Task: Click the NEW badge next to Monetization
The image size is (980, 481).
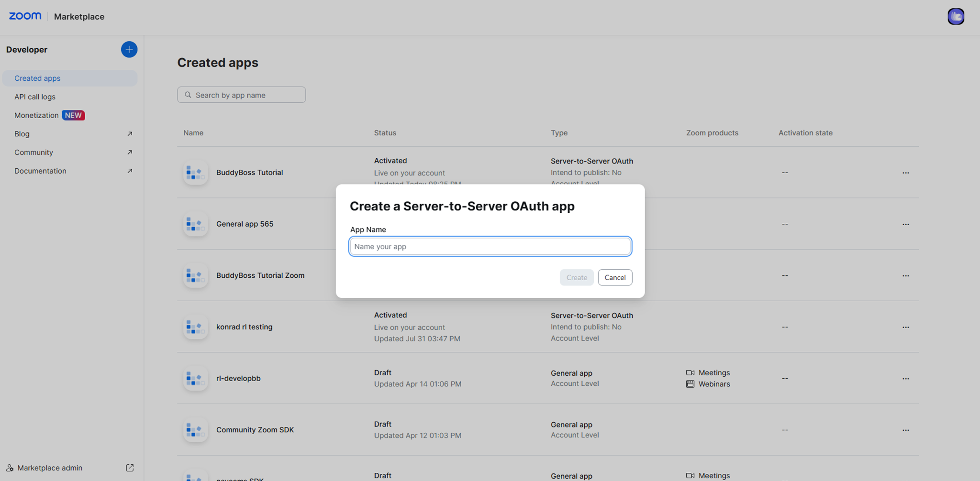Action: click(73, 115)
